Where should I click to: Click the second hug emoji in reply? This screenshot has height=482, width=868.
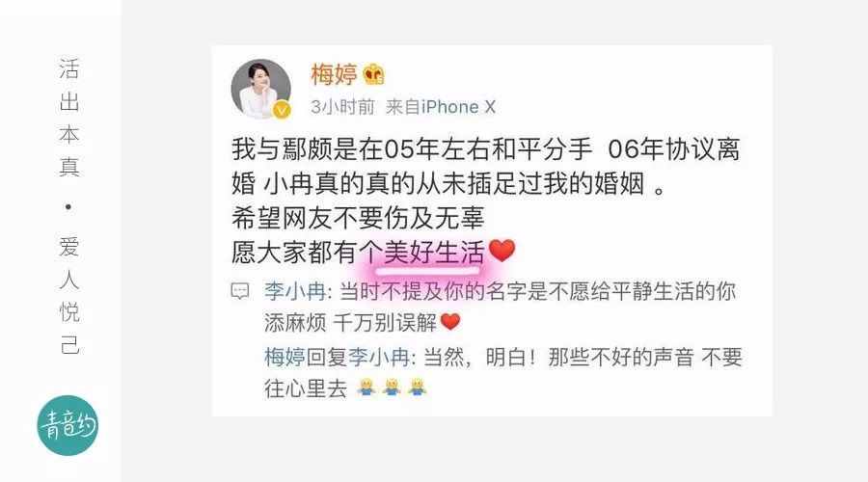392,387
